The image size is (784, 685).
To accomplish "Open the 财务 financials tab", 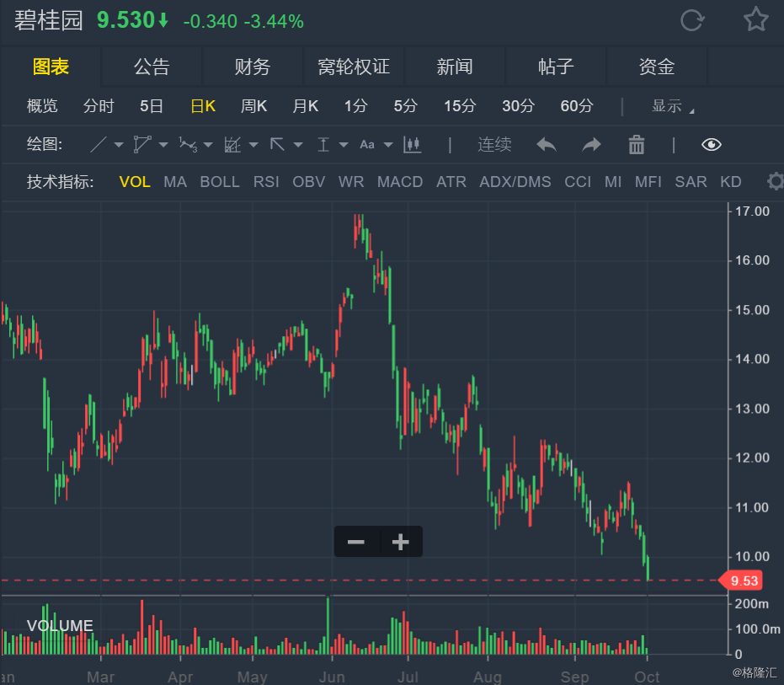I will tap(253, 66).
